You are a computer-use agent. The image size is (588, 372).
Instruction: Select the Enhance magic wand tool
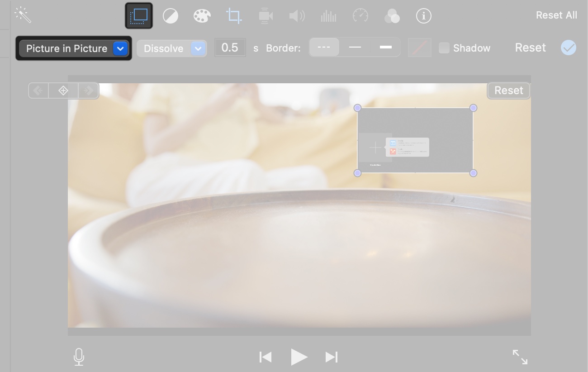click(x=24, y=15)
